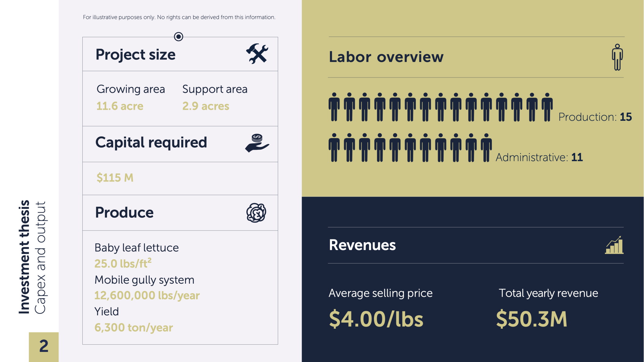The image size is (644, 362).
Task: Click the Investment thesis vertical title
Action: pos(24,257)
